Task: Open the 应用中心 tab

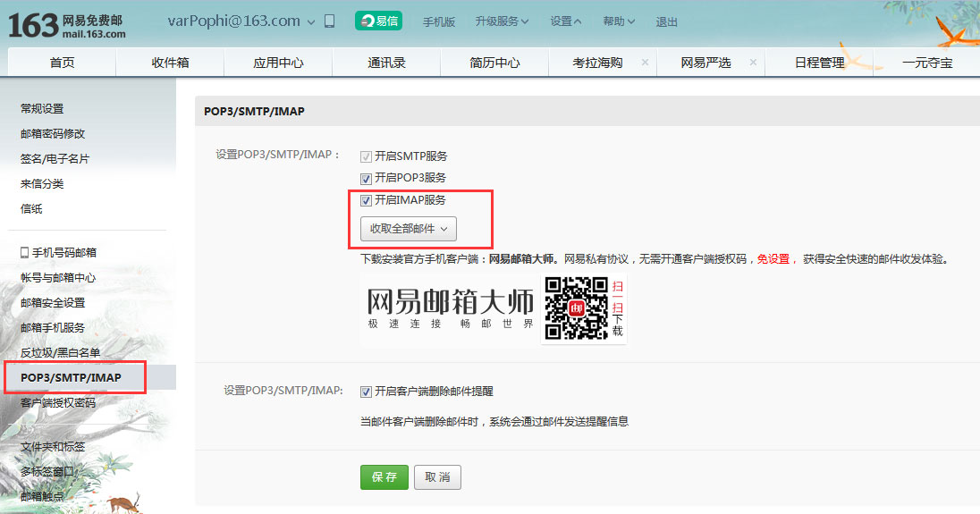Action: click(x=278, y=63)
